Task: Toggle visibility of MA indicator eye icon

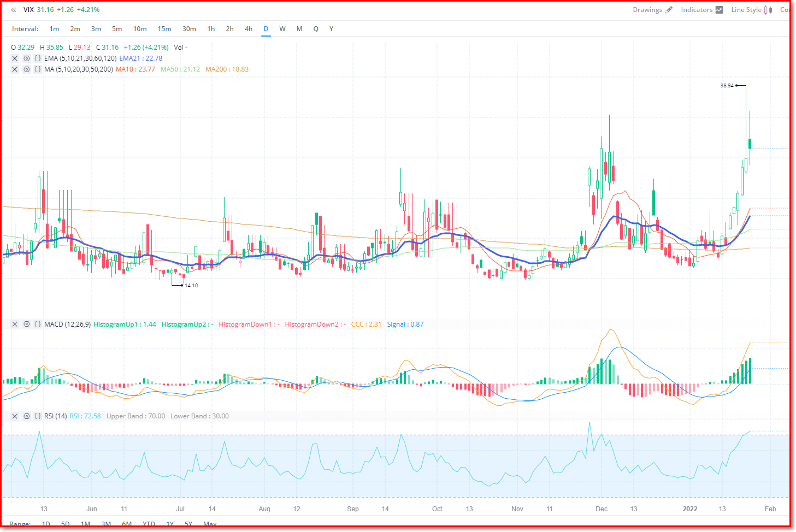Action: click(x=26, y=69)
